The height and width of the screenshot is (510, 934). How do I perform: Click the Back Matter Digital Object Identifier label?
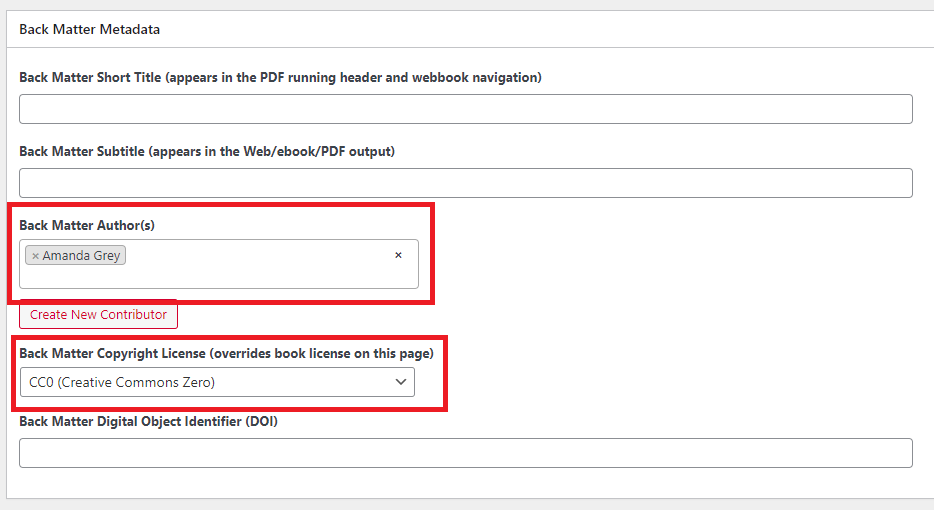pos(148,421)
